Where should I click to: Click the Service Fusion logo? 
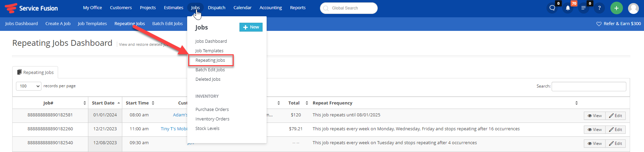coord(31,8)
